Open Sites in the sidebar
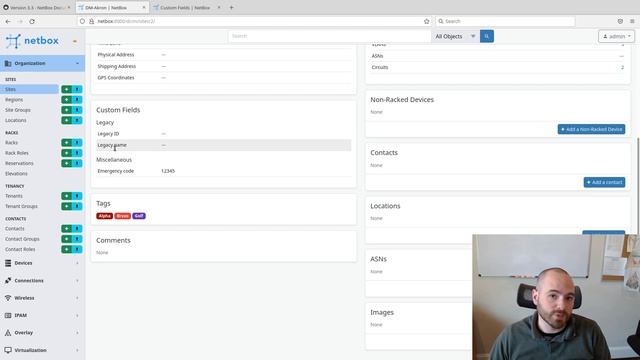 (x=29, y=89)
